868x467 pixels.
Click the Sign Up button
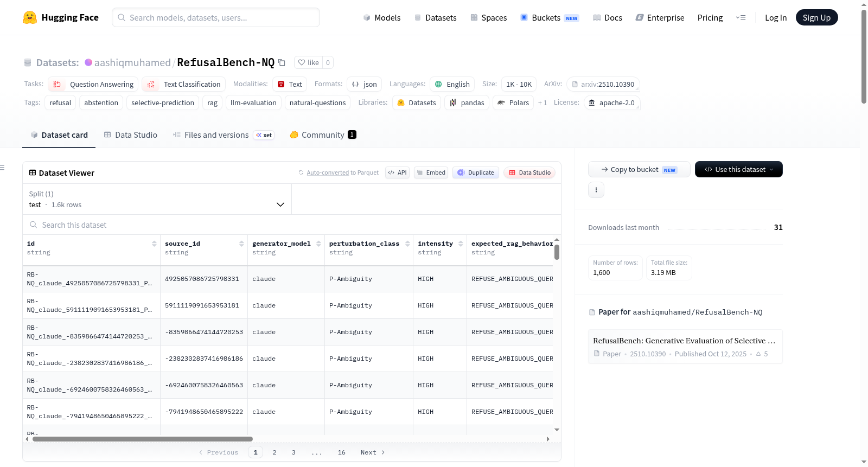tap(817, 17)
